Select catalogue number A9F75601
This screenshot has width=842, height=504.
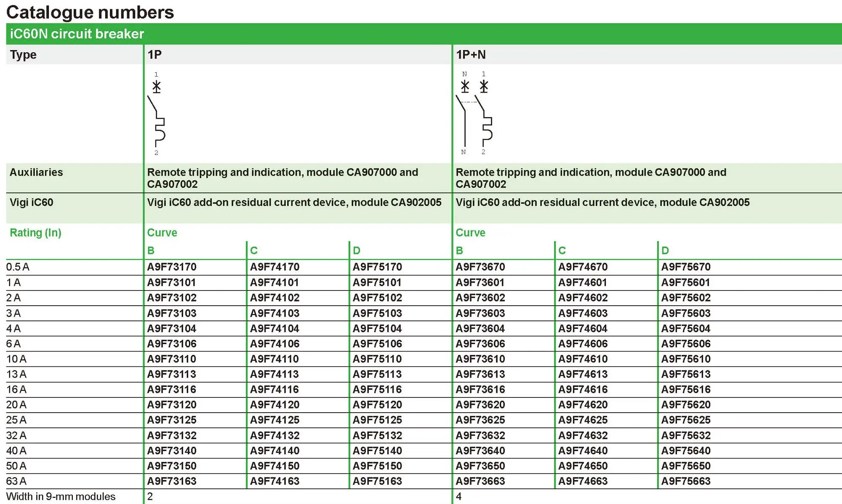click(686, 283)
